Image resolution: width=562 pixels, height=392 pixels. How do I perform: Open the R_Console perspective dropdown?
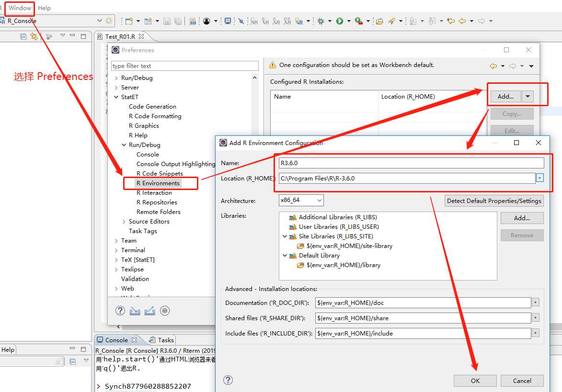(99, 21)
